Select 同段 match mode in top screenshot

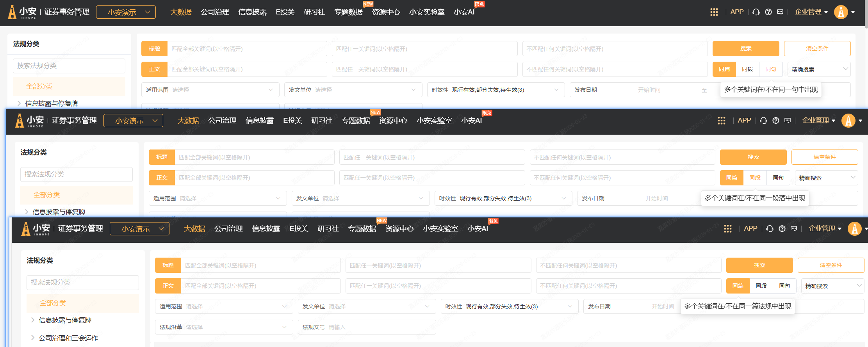coord(747,69)
